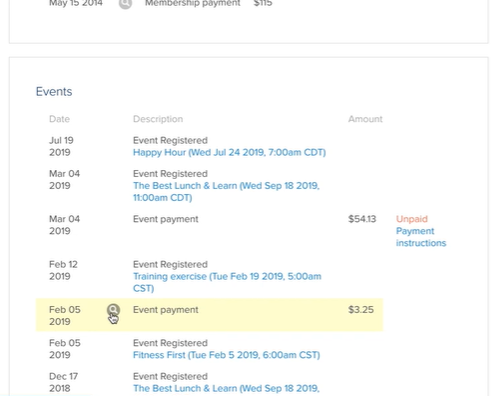Open Fitness First Feb 5 2019 event link
The width and height of the screenshot is (502, 396).
226,355
